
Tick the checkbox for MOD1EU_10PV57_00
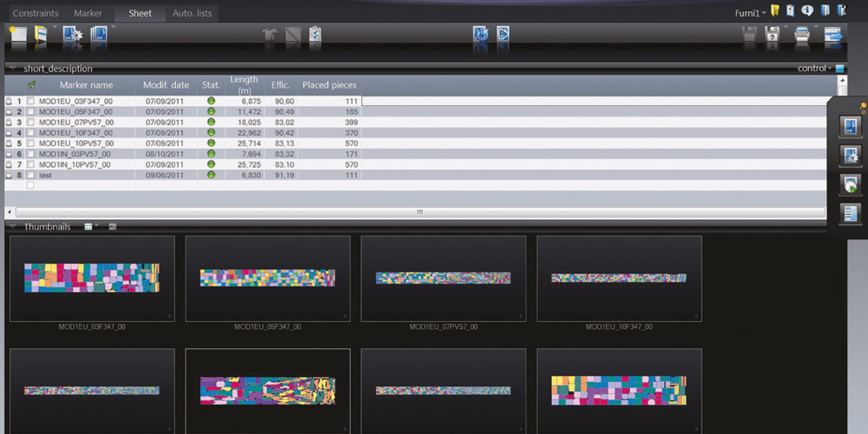click(31, 143)
